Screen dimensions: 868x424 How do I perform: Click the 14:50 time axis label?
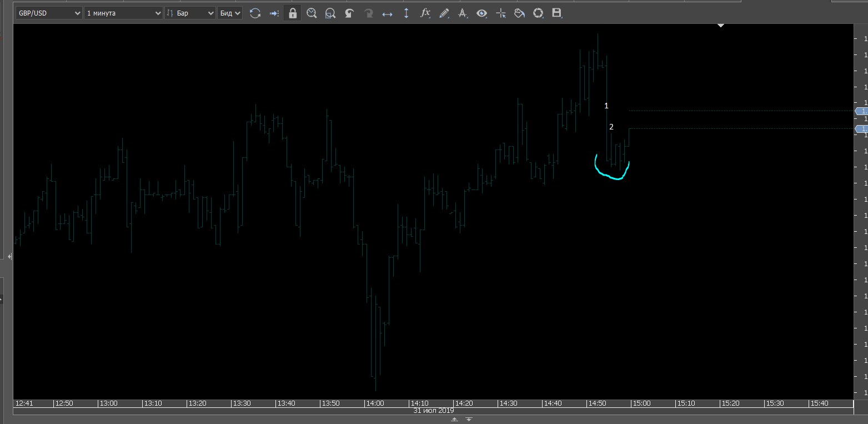pos(597,403)
